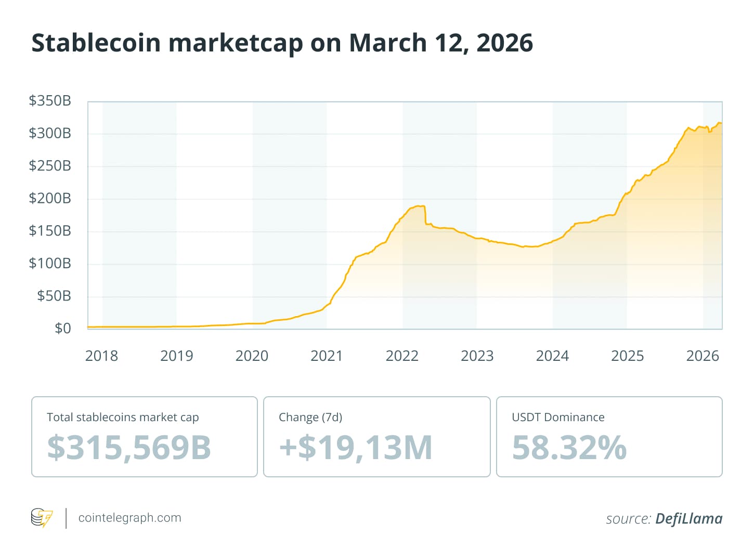Click the $100B y-axis label
754x560 pixels.
click(x=50, y=264)
